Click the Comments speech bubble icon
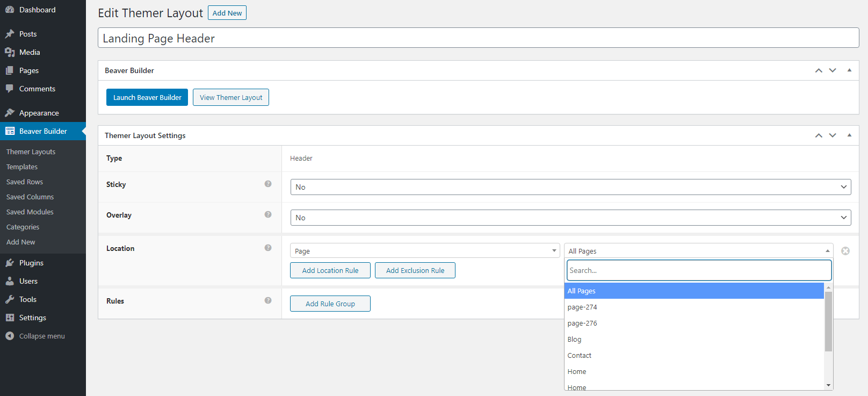Image resolution: width=868 pixels, height=396 pixels. point(10,89)
